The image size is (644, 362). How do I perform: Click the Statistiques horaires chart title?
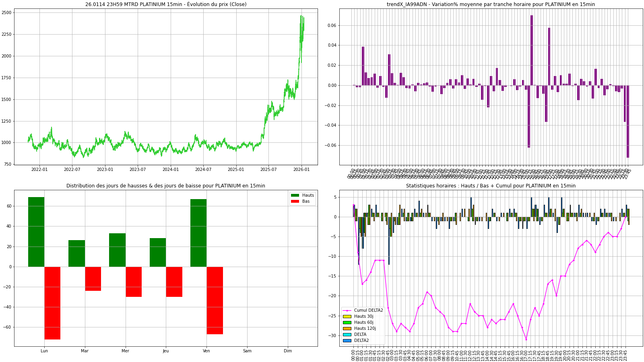coord(491,186)
